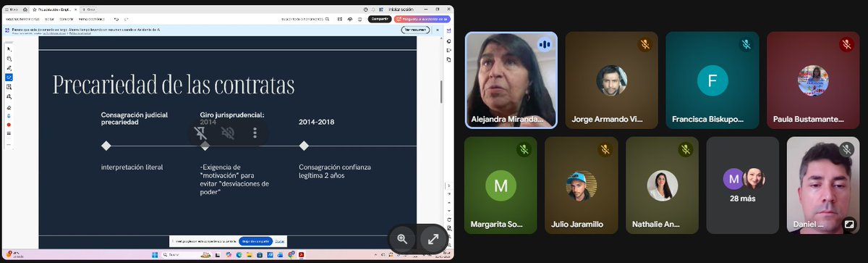Select Nathalie's participant tile
Image resolution: width=868 pixels, height=263 pixels.
(x=662, y=185)
